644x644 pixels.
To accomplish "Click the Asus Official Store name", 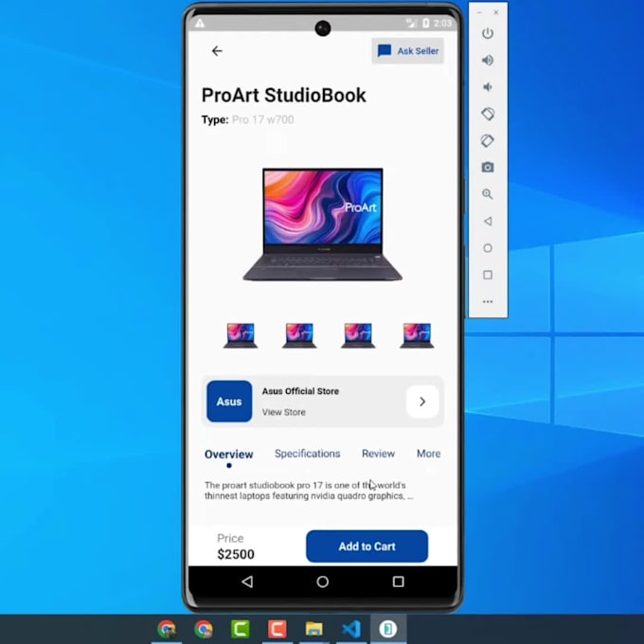I will pyautogui.click(x=300, y=391).
